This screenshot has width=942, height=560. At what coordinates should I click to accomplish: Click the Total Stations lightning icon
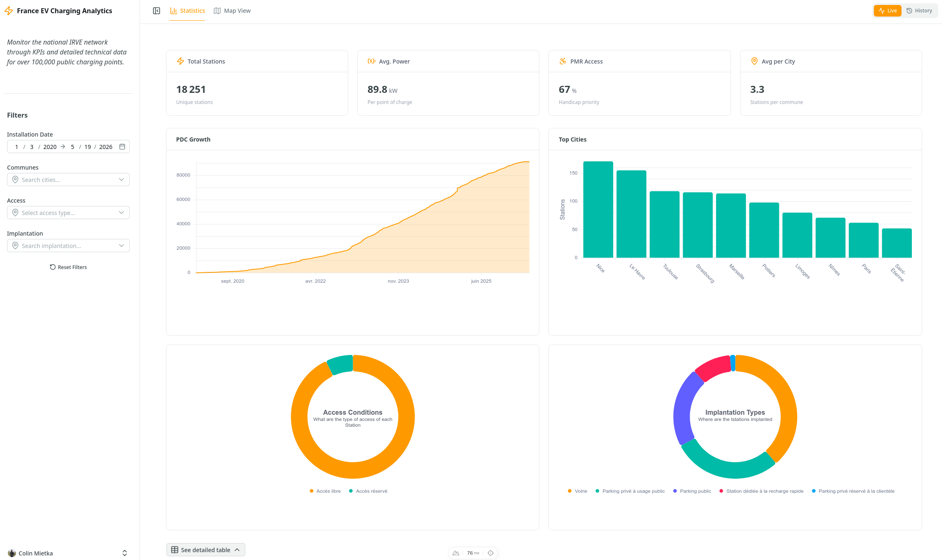(180, 61)
